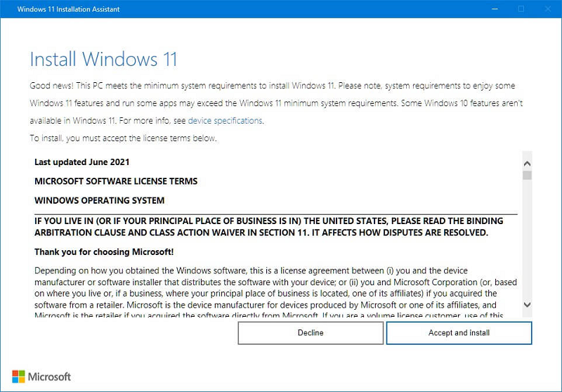562x392 pixels.
Task: Click the Microsoft wordmark beside the logo
Action: click(x=49, y=377)
